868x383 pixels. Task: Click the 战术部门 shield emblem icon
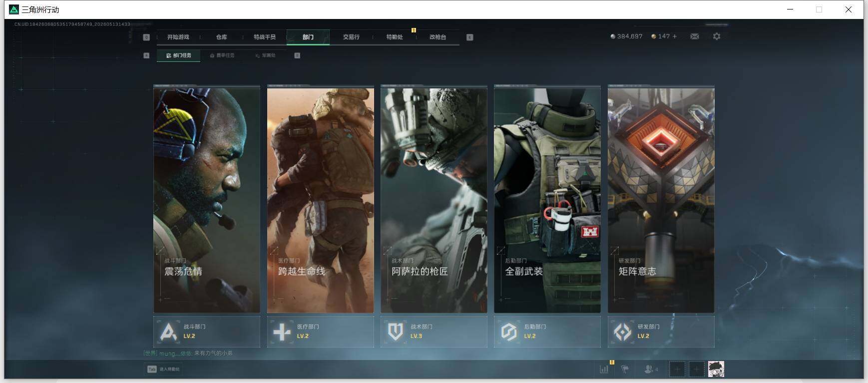click(396, 332)
